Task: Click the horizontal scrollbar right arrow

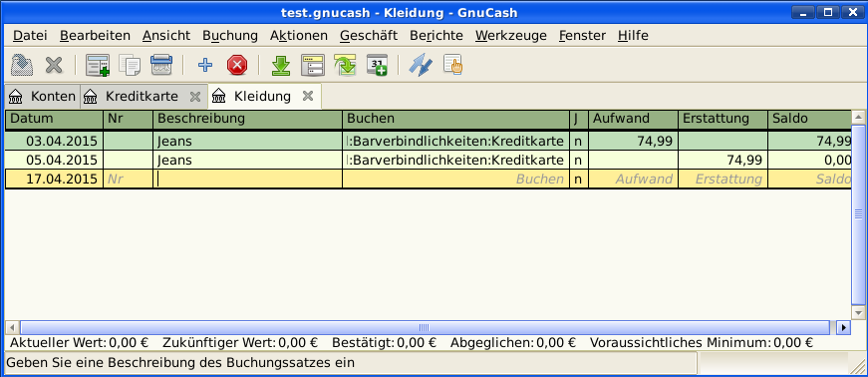Action: [844, 327]
